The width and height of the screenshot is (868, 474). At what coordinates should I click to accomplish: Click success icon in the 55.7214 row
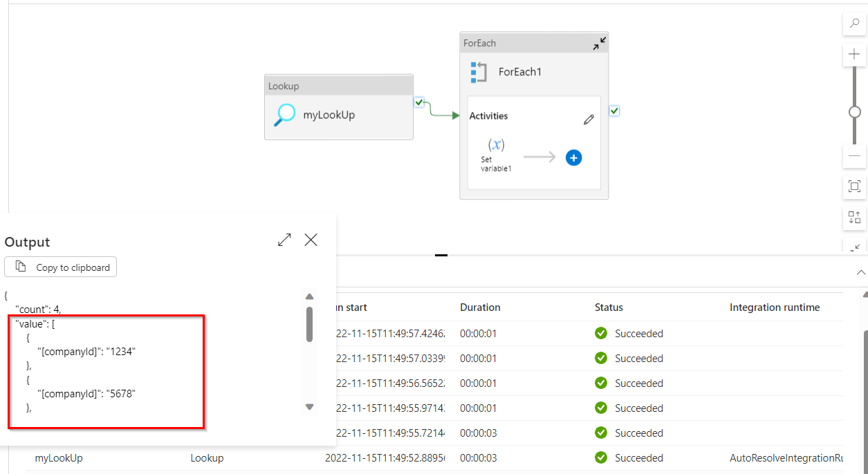coord(601,433)
